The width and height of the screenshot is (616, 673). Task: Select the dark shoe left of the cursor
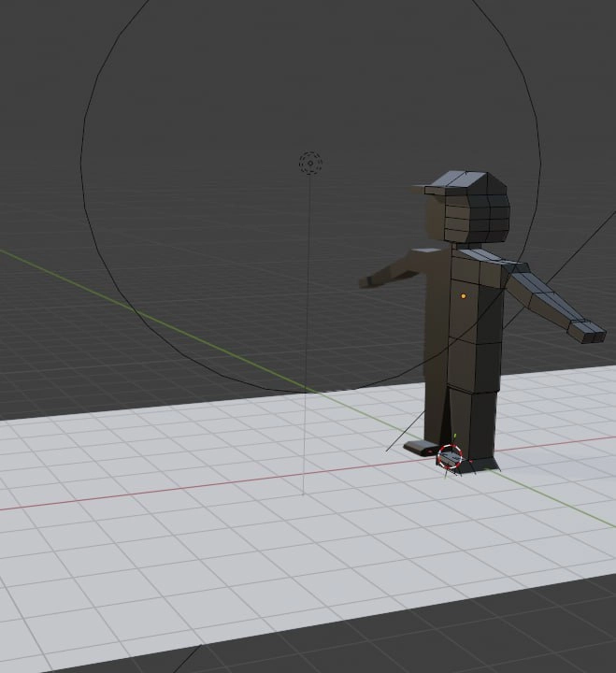pyautogui.click(x=421, y=448)
